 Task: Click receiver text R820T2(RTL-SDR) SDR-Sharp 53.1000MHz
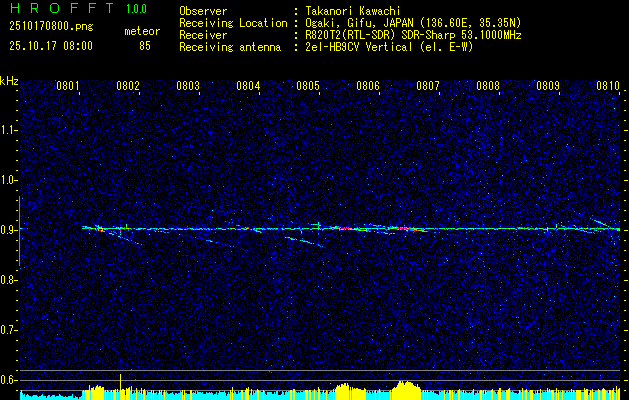pyautogui.click(x=413, y=35)
